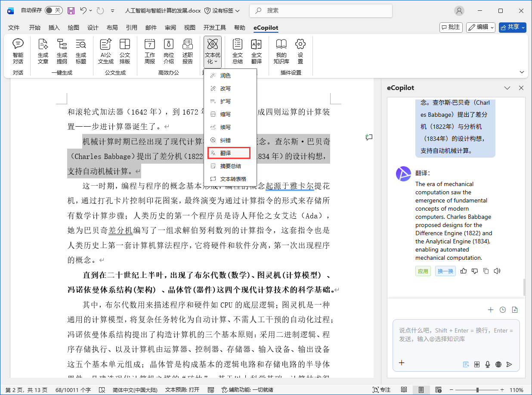Switch to the 审阅 ribbon tab
The image size is (532, 395).
pyautogui.click(x=170, y=28)
